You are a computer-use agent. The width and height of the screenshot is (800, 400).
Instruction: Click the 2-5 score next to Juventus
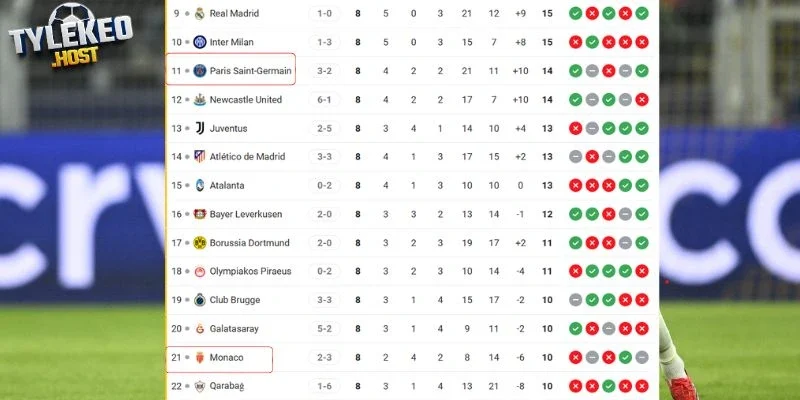(x=325, y=128)
